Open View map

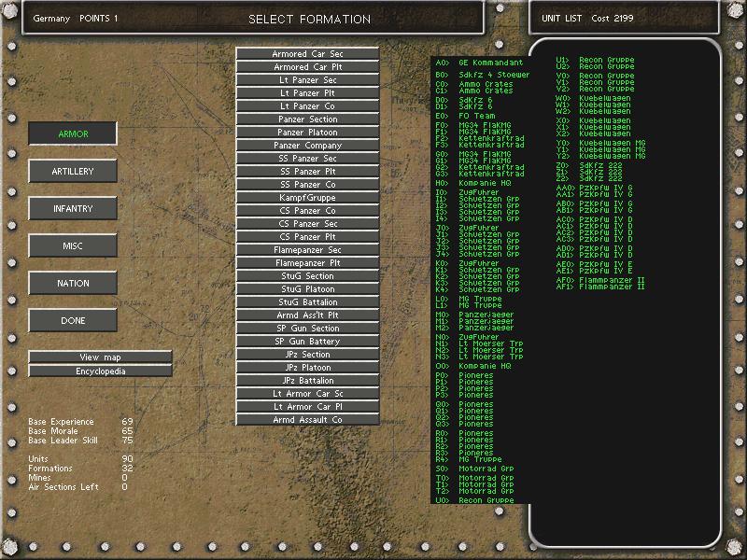click(100, 357)
